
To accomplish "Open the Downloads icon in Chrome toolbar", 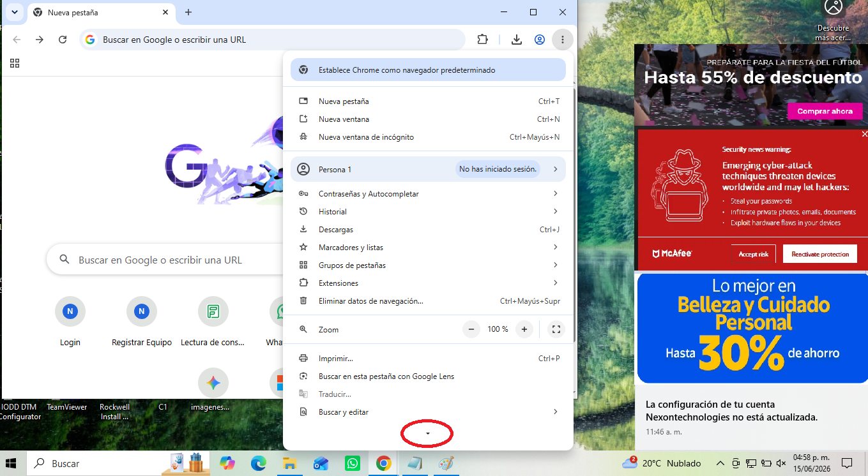I will coord(517,40).
